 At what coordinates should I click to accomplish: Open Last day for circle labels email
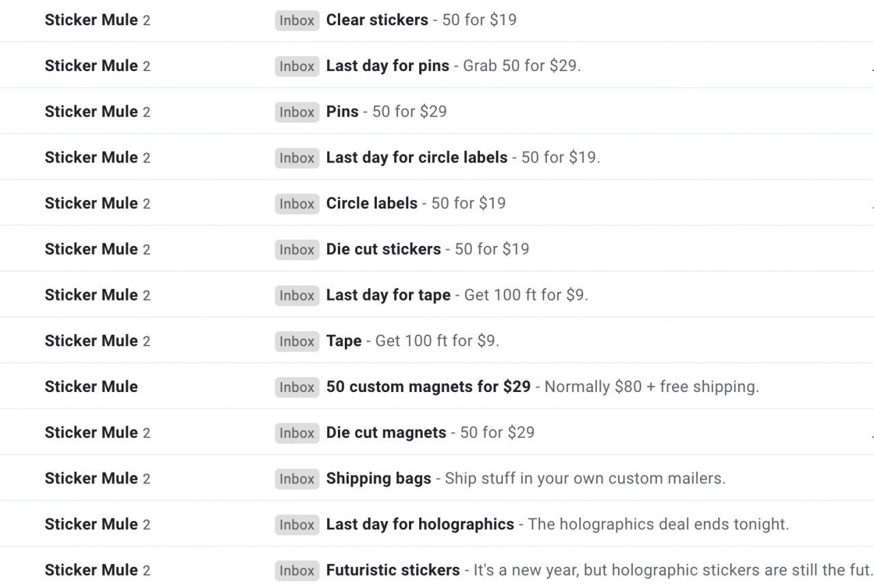437,157
